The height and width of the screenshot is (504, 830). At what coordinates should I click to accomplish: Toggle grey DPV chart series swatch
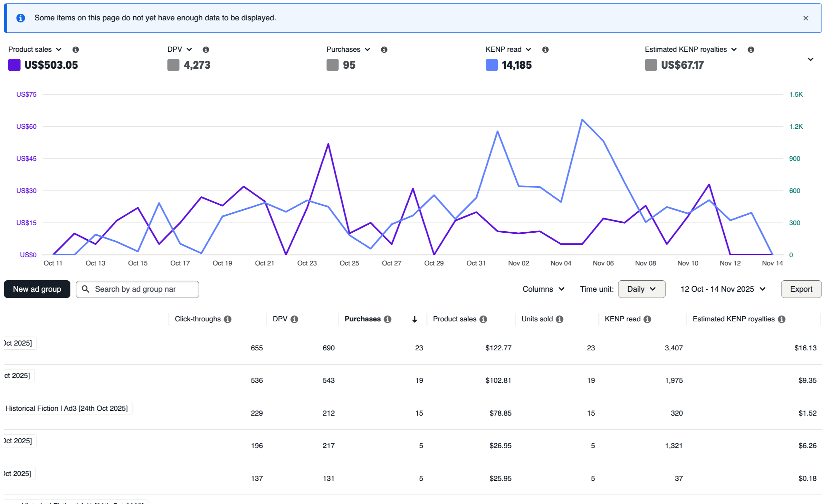pyautogui.click(x=173, y=65)
